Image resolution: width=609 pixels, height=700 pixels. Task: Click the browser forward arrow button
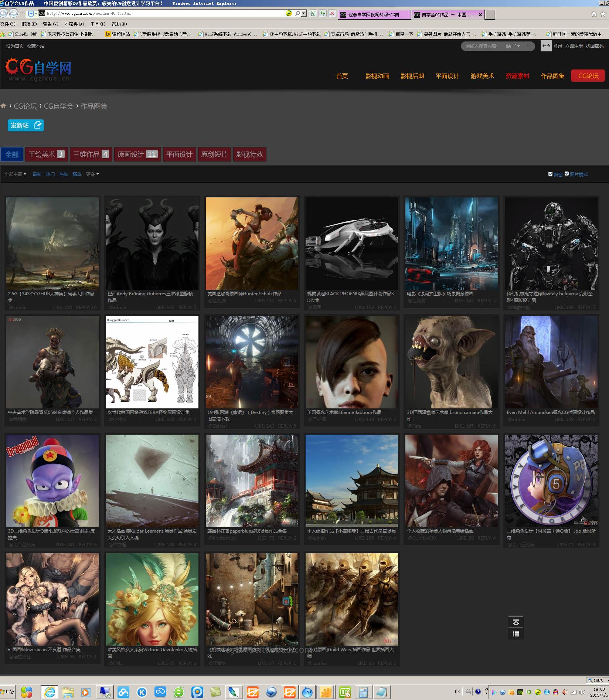(x=13, y=13)
